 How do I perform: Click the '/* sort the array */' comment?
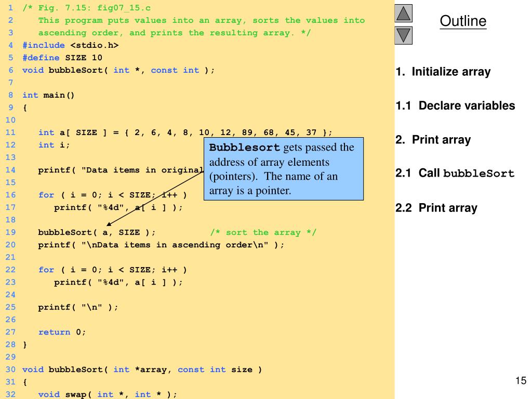[263, 232]
